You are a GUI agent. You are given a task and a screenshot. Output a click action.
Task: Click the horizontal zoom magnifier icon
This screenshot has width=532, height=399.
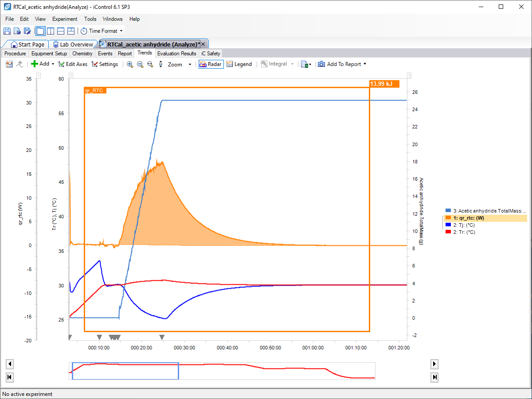click(x=150, y=64)
